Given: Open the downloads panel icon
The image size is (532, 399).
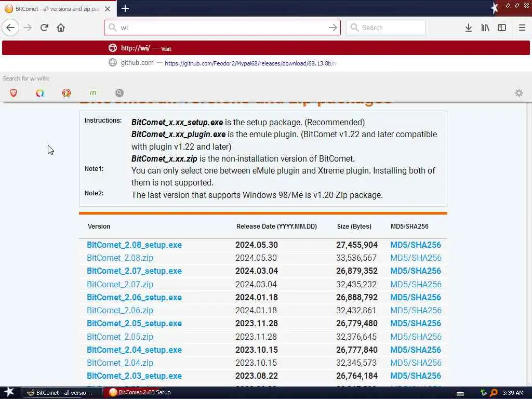Looking at the screenshot, I should coord(469,28).
